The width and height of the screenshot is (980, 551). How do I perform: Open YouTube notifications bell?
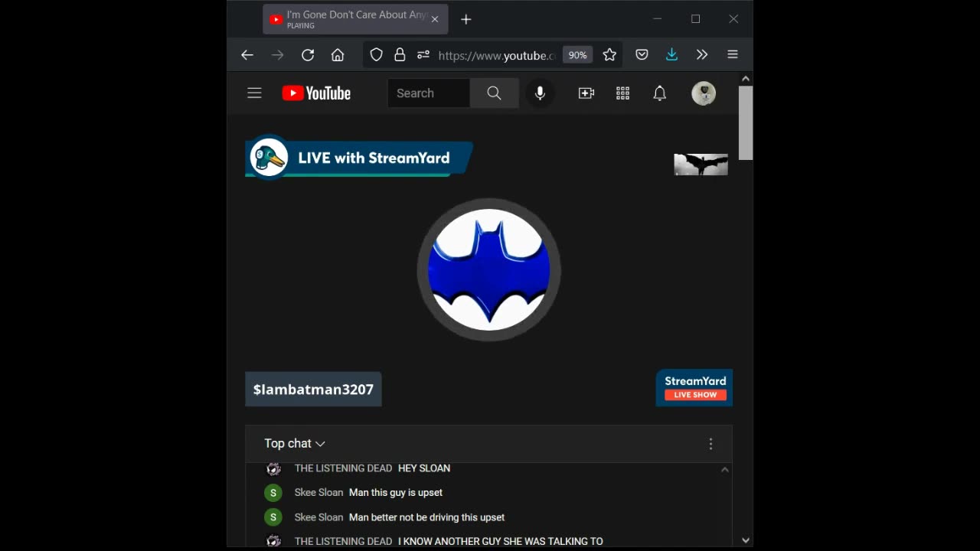[660, 93]
